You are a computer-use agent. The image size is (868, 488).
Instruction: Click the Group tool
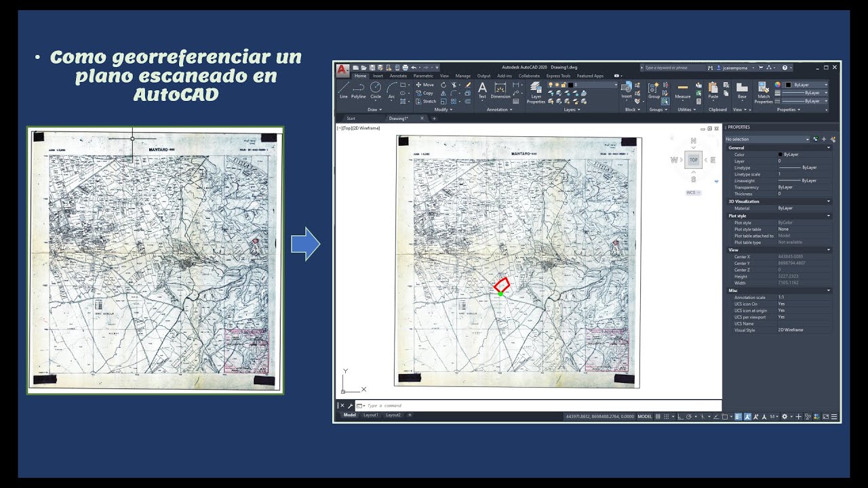point(654,89)
